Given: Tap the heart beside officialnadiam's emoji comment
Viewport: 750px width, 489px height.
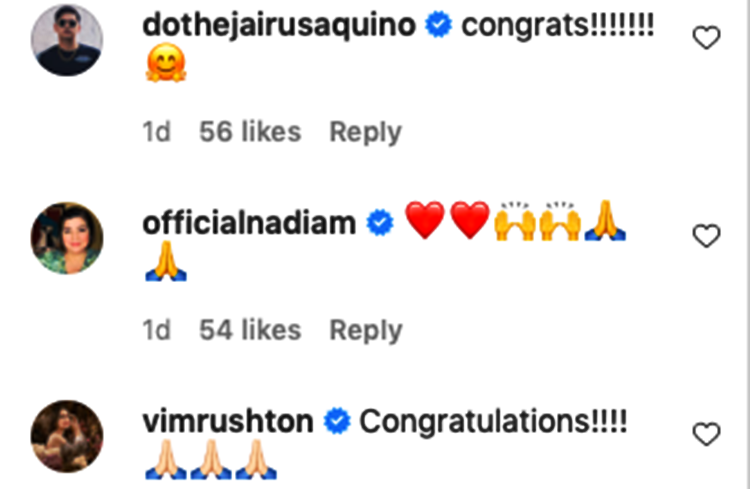Looking at the screenshot, I should pyautogui.click(x=706, y=236).
